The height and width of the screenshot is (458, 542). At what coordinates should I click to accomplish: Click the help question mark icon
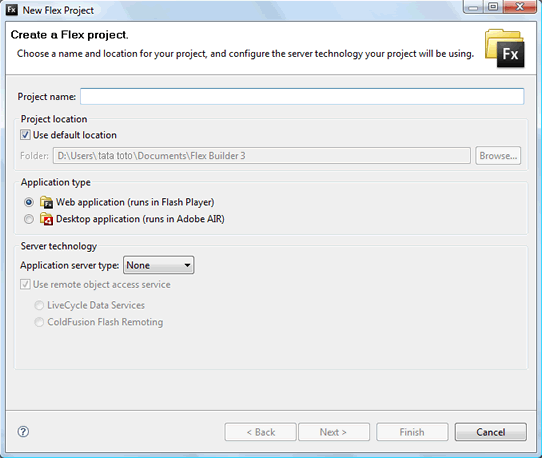click(23, 432)
